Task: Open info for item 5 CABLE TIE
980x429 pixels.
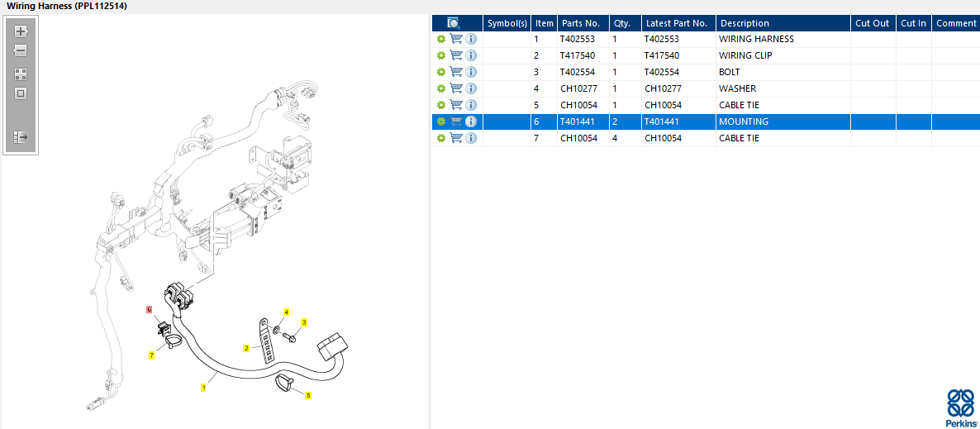Action: coord(471,105)
